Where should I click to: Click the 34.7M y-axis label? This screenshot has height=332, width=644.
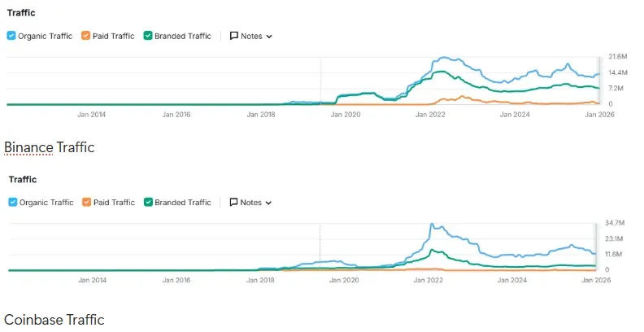click(616, 223)
